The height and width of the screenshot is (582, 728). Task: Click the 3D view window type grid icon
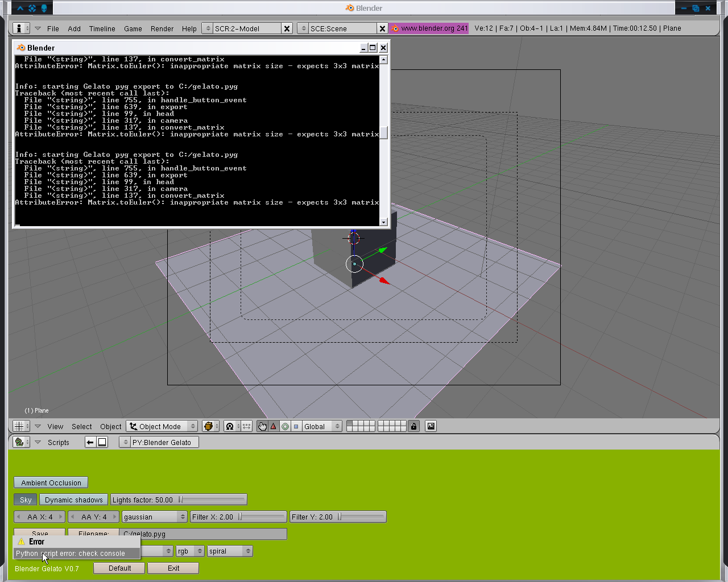21,426
